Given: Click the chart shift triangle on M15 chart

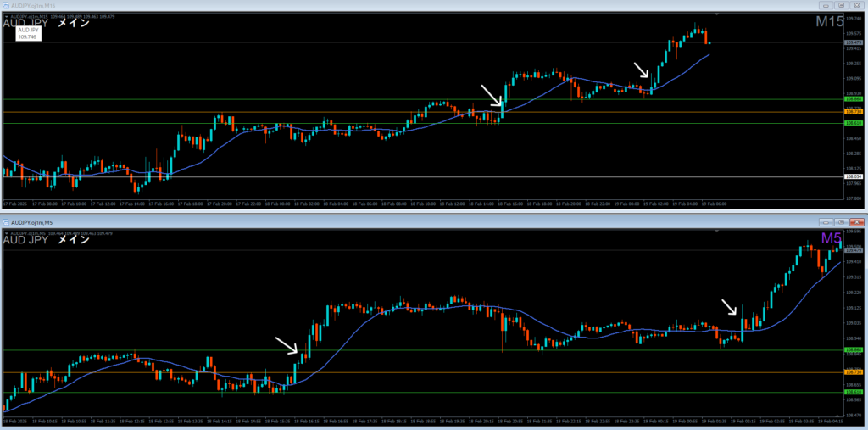Looking at the screenshot, I should [x=717, y=14].
